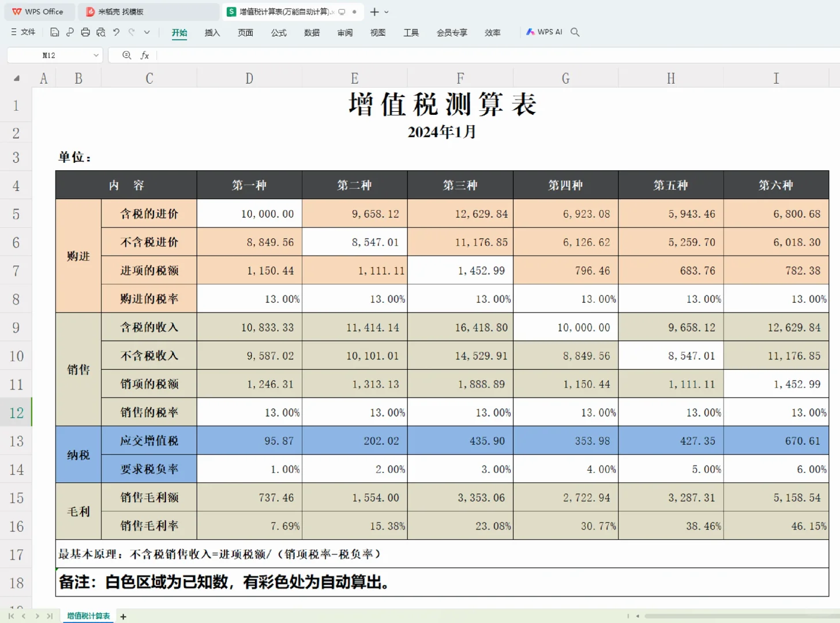Switch to the 公式 ribbon tab

pos(279,33)
